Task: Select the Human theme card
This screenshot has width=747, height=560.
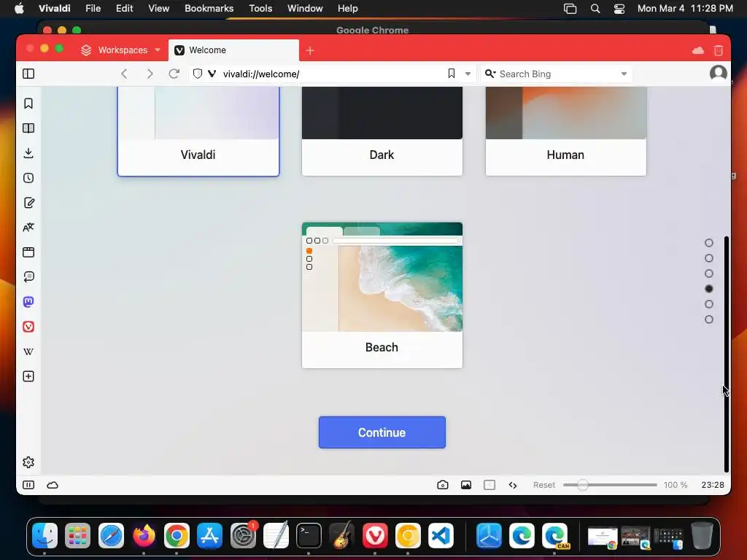Action: tap(566, 131)
